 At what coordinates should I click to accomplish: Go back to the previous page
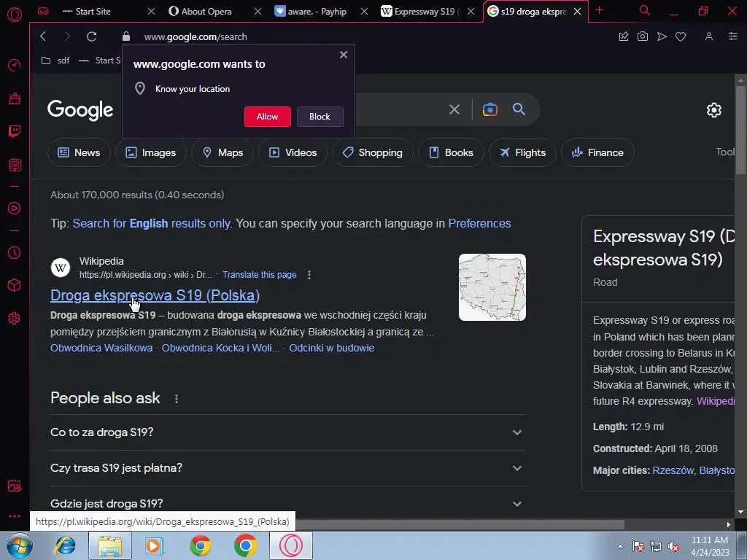click(43, 36)
